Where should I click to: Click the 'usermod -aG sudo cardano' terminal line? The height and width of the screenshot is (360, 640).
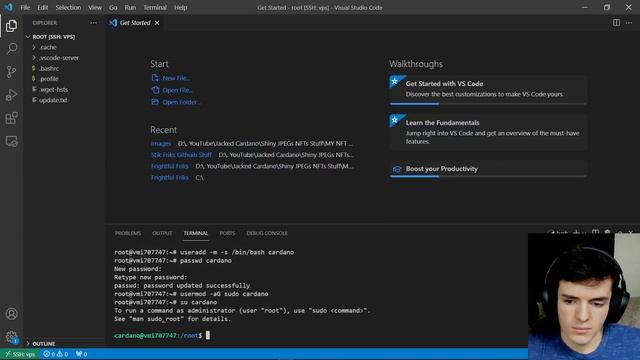pos(191,294)
